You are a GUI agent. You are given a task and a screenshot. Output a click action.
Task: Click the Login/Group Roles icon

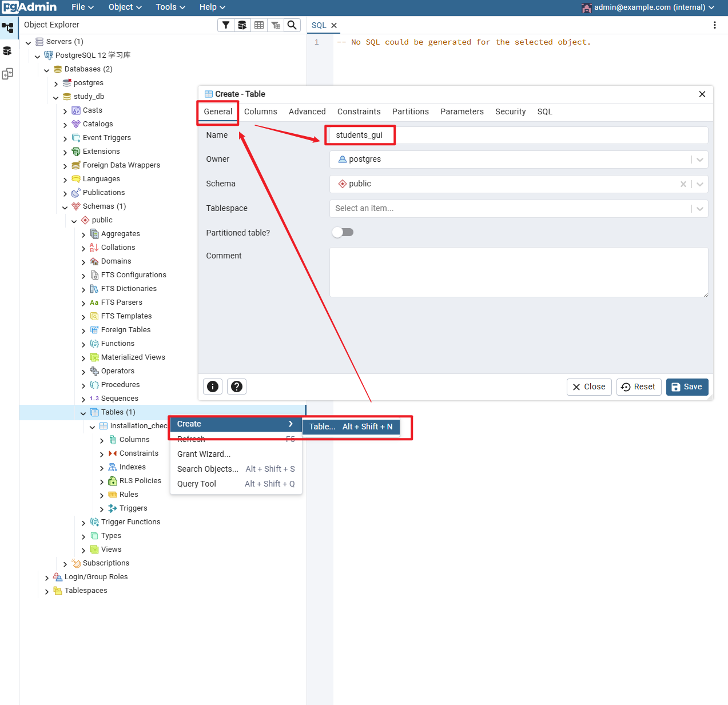click(x=58, y=577)
